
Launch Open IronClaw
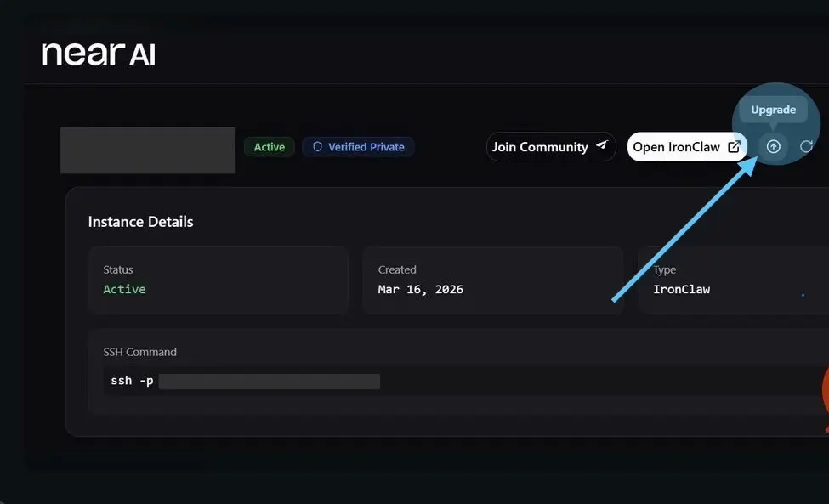687,147
